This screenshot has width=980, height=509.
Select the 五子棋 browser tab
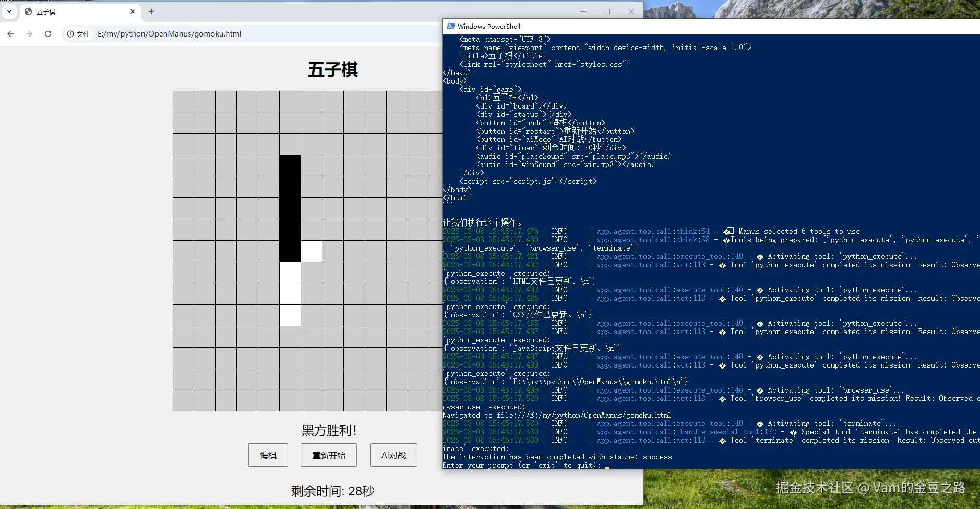[x=80, y=11]
